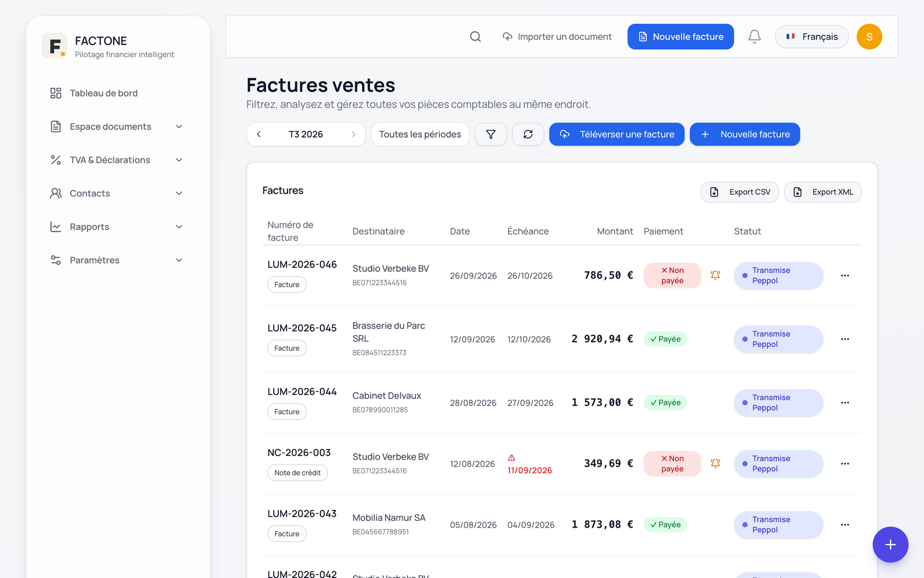
Task: Open the notifications bell
Action: [x=754, y=36]
